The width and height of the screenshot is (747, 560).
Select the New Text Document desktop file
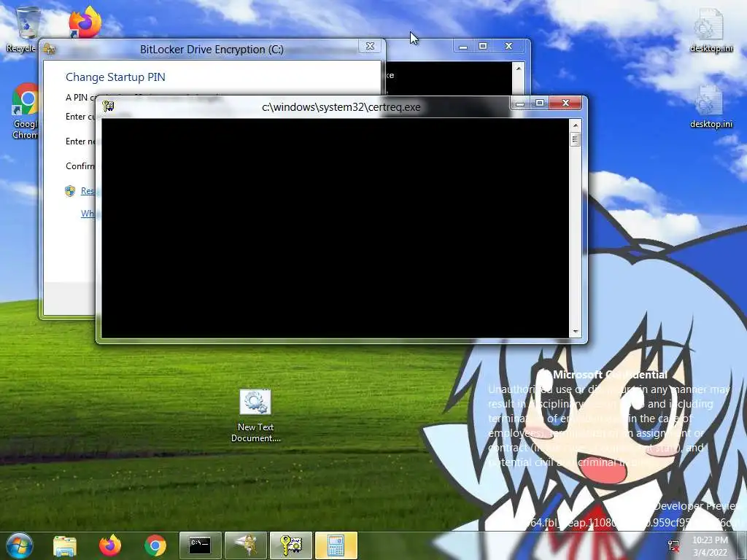[x=255, y=416]
